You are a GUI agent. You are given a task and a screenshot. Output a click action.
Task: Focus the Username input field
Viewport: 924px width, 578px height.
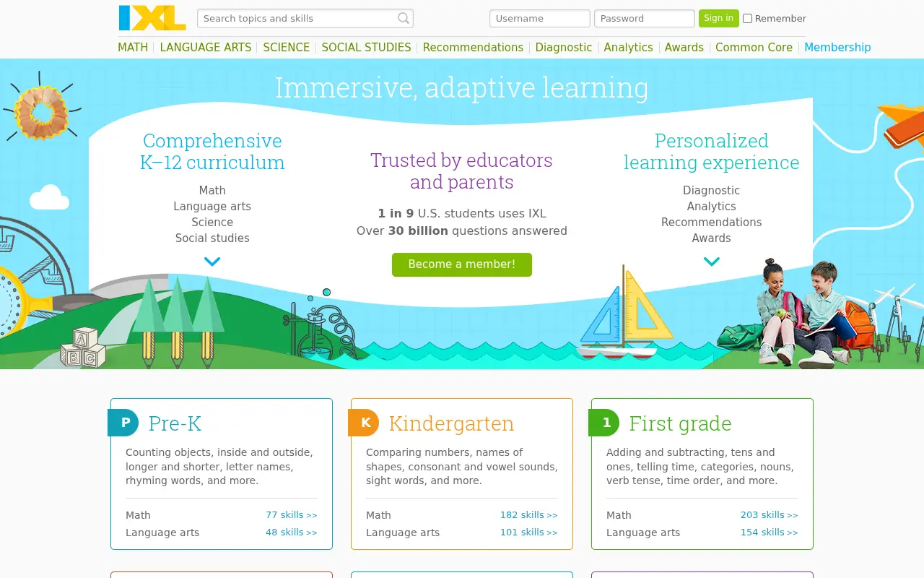pyautogui.click(x=540, y=18)
